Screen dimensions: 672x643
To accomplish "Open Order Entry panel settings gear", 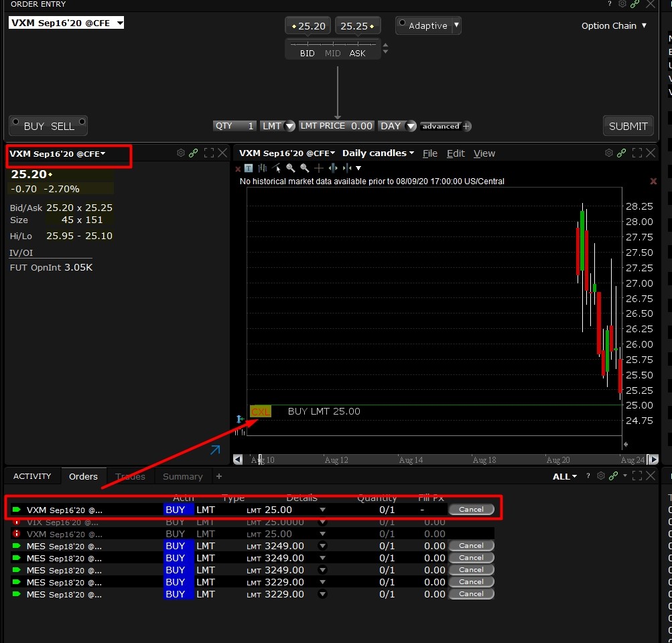I will 622,4.
